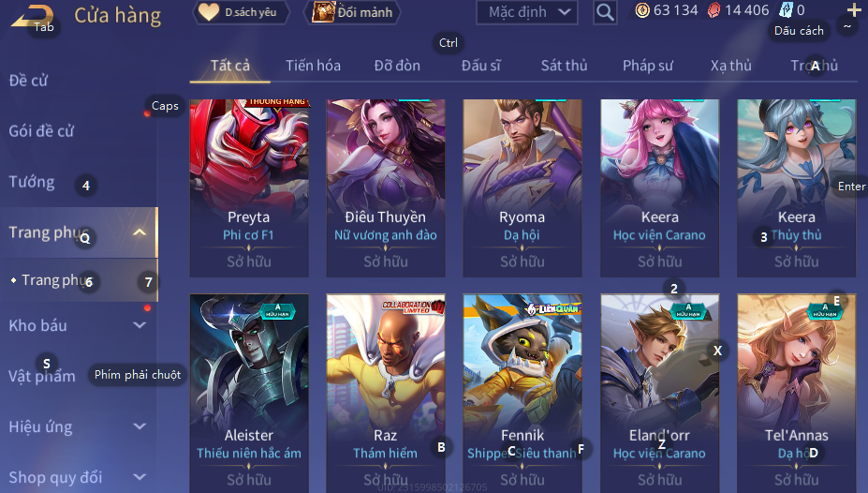Select the Điêu Thuyền skin card
The height and width of the screenshot is (493, 868).
tap(386, 188)
